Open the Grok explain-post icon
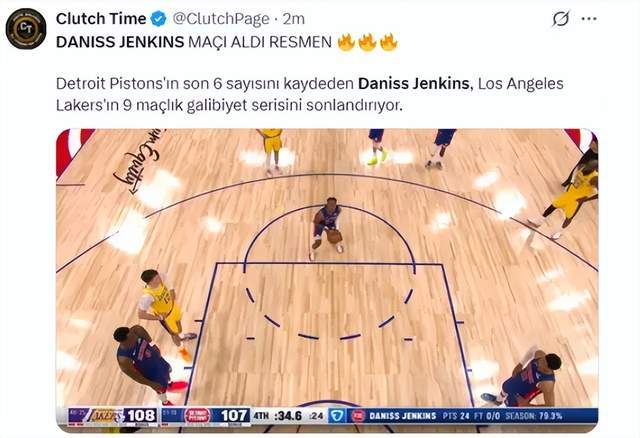Screen dimensions: 640x438 tap(560, 19)
